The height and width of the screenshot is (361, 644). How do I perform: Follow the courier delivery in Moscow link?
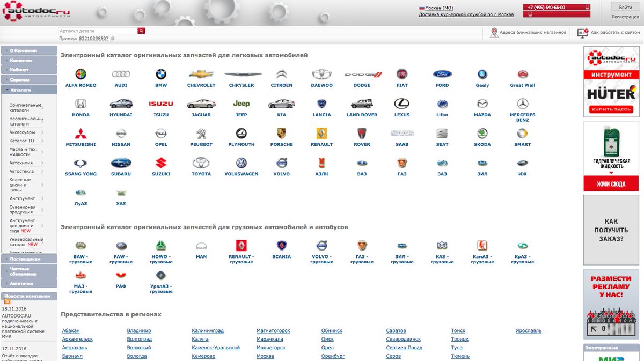click(466, 15)
